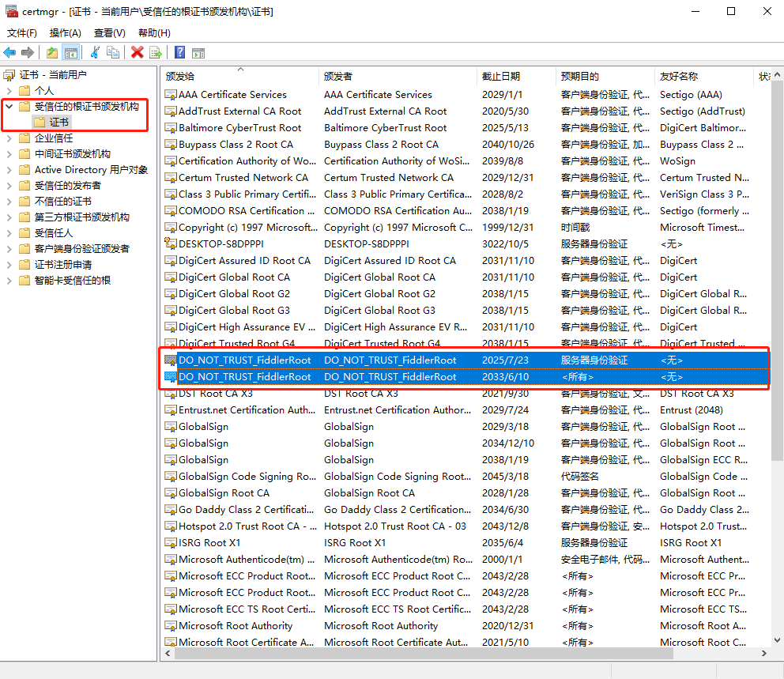Click the 个人 folder icon
This screenshot has height=679, width=784.
24,90
